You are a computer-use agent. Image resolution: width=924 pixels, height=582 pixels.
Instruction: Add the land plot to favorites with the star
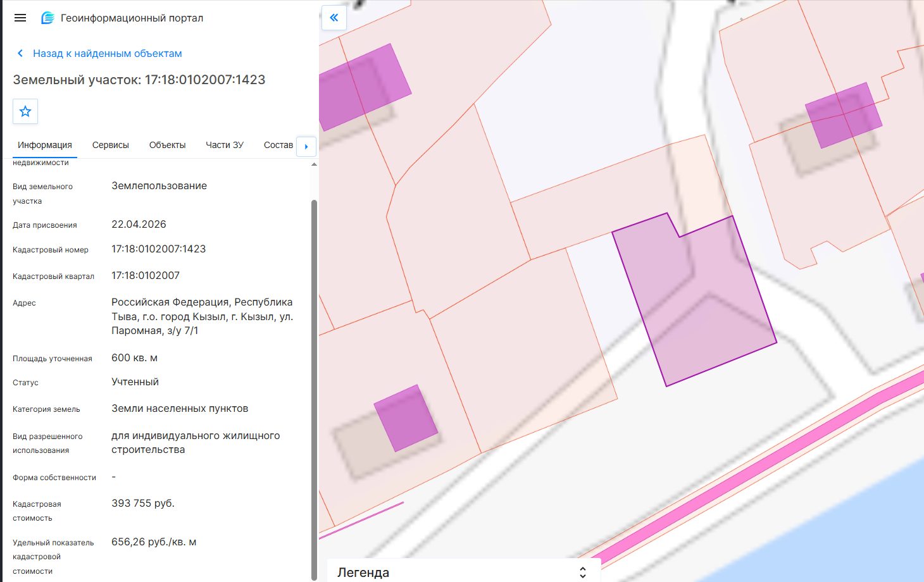pos(25,111)
